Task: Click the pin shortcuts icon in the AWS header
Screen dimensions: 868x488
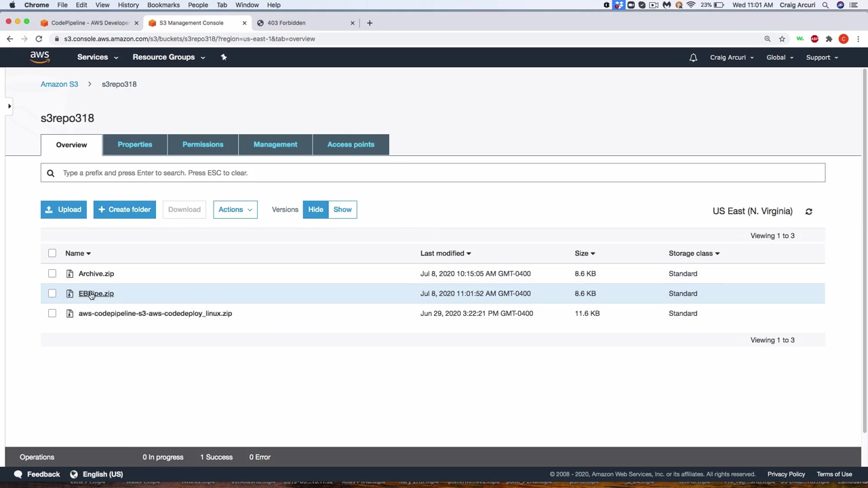Action: [224, 57]
